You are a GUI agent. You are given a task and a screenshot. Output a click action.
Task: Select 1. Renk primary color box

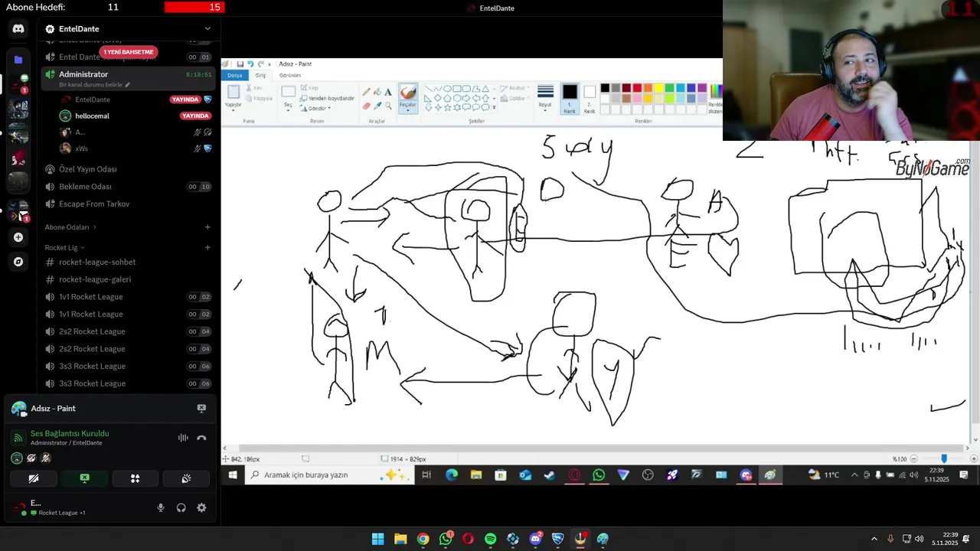tap(570, 98)
